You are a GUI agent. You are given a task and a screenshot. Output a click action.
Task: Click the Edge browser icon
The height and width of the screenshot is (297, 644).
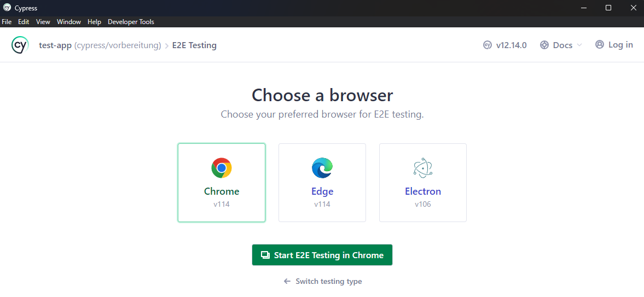322,168
